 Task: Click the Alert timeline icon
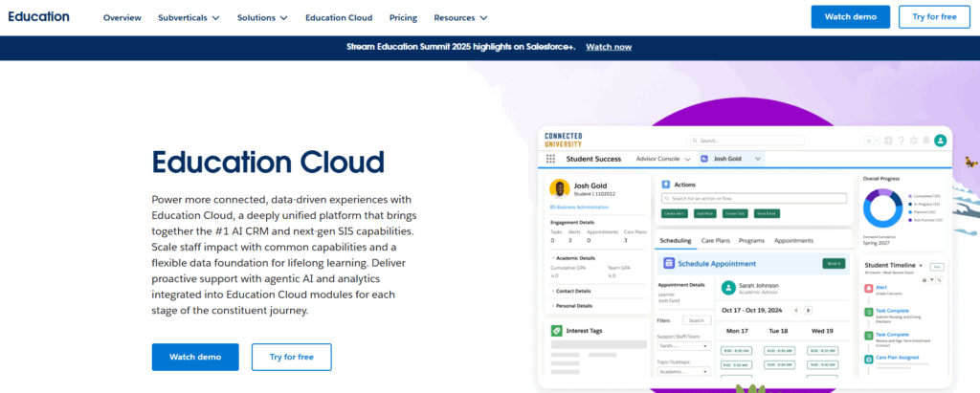[x=869, y=288]
